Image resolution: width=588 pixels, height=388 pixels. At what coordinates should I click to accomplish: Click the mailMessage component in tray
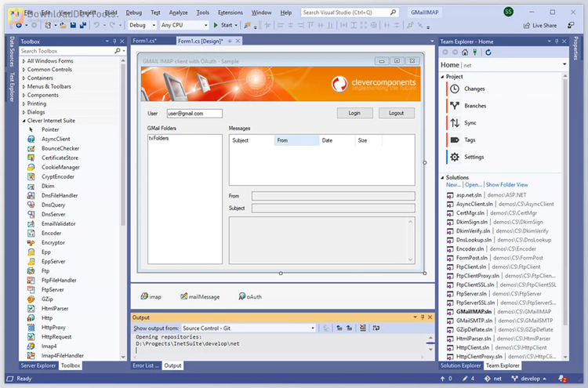coord(200,296)
